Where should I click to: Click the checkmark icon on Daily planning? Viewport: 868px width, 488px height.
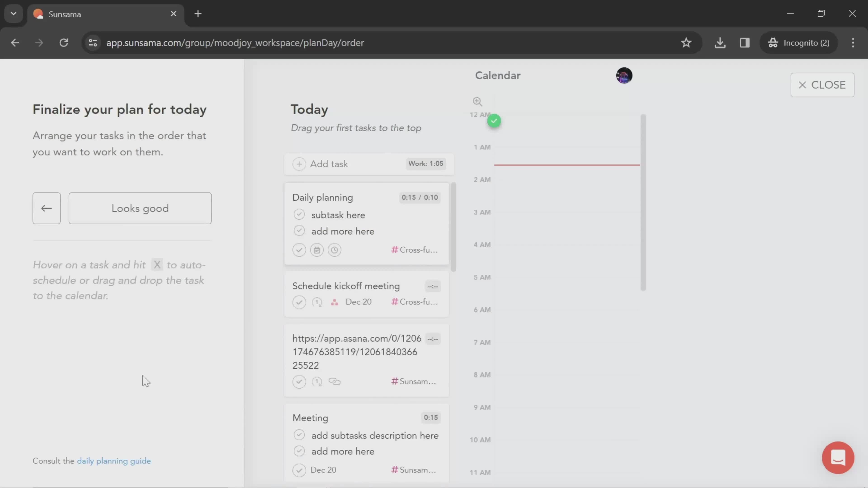point(299,250)
